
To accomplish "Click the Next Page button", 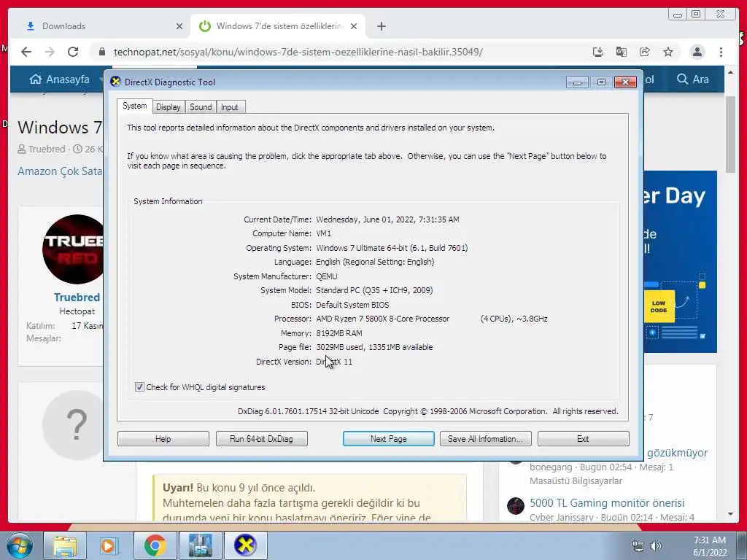I will (x=388, y=438).
